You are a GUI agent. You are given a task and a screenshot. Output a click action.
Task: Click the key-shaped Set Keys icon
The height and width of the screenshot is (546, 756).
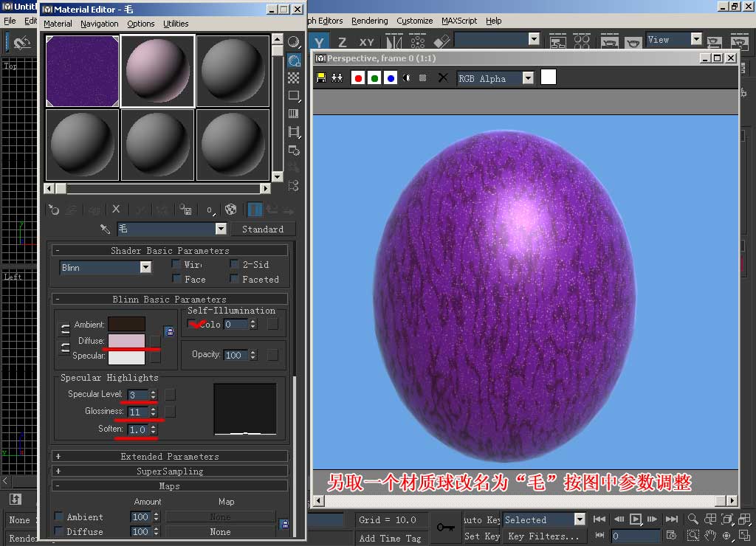(445, 528)
